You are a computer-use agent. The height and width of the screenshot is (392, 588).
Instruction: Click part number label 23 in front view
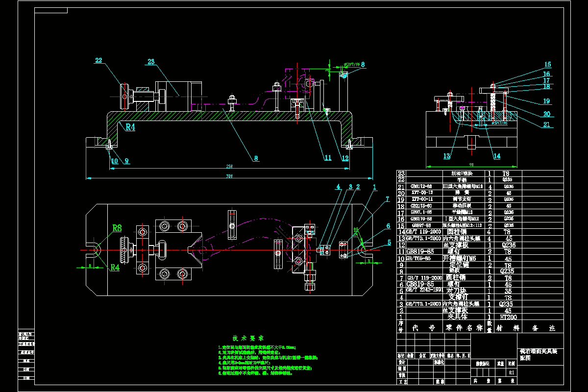pos(151,61)
